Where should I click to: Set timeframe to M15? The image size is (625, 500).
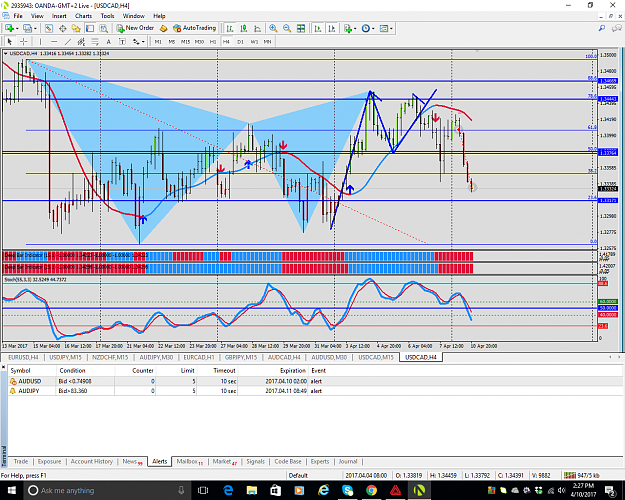[x=185, y=41]
